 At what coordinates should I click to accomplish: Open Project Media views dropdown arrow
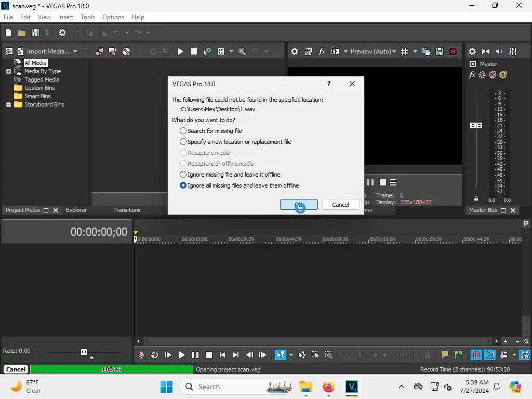(x=231, y=51)
